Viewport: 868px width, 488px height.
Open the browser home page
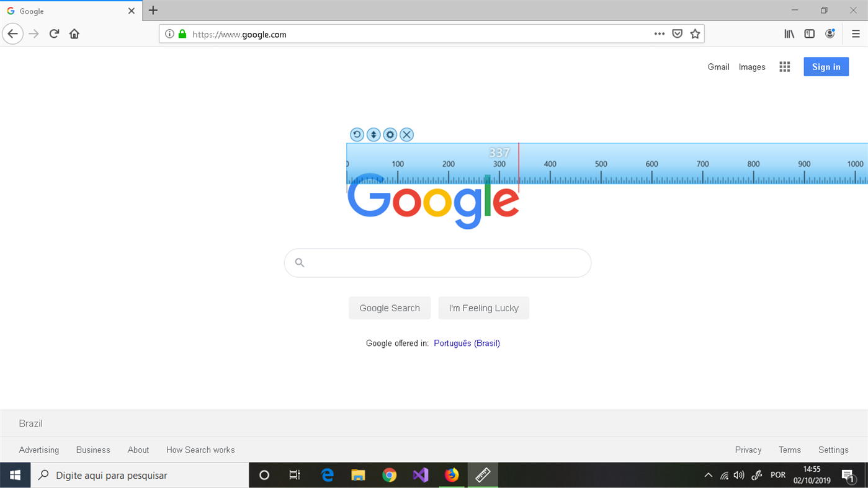pos(74,34)
